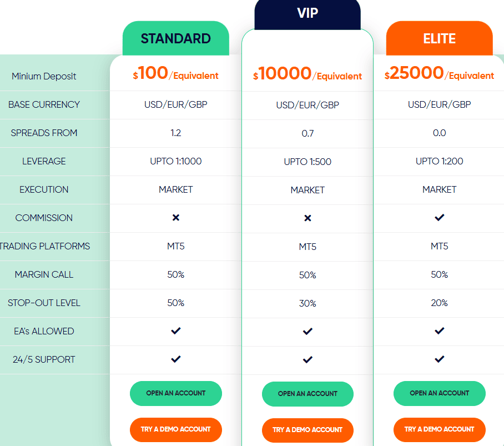This screenshot has width=504, height=446.
Task: Open an account on the ELITE plan
Action: [439, 393]
